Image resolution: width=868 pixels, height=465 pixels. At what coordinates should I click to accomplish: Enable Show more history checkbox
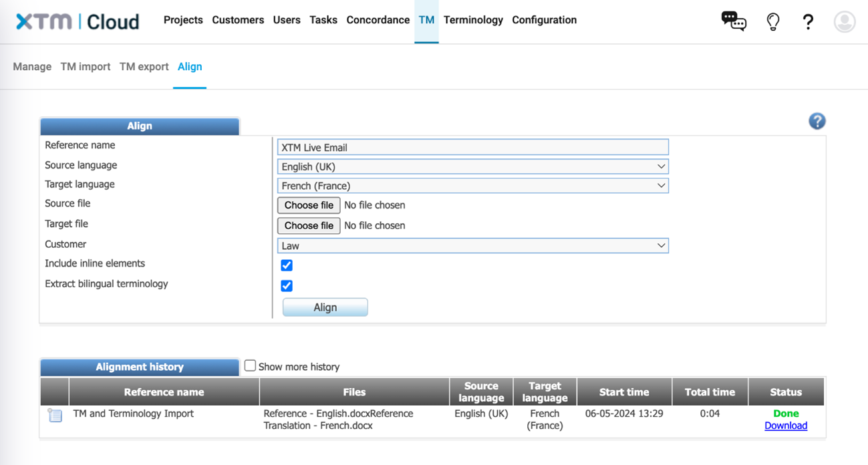[x=250, y=365]
